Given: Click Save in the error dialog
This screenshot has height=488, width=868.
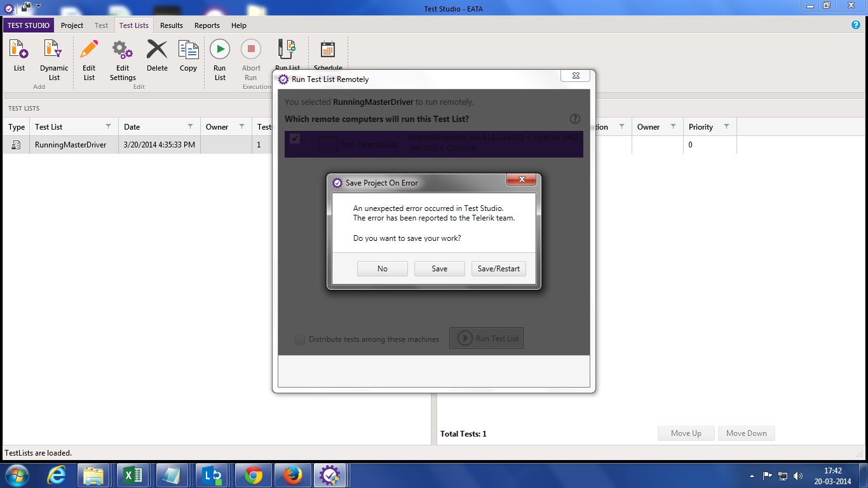Looking at the screenshot, I should tap(440, 269).
